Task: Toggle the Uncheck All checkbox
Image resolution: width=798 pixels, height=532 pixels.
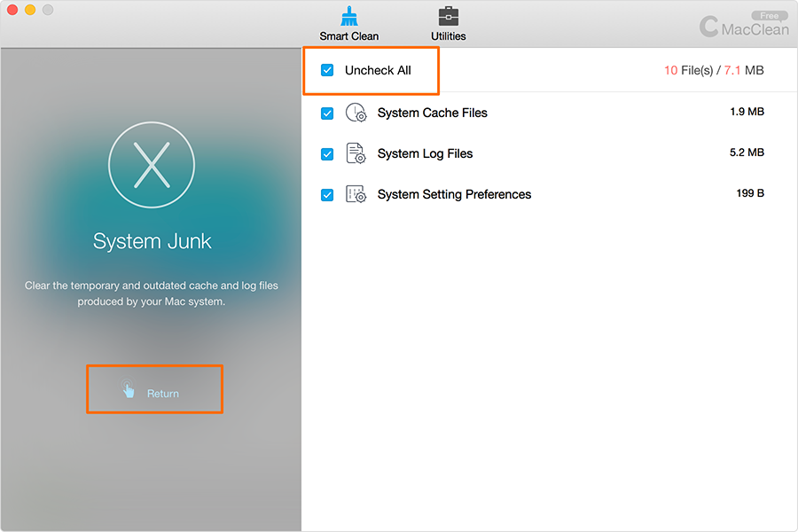Action: click(327, 70)
